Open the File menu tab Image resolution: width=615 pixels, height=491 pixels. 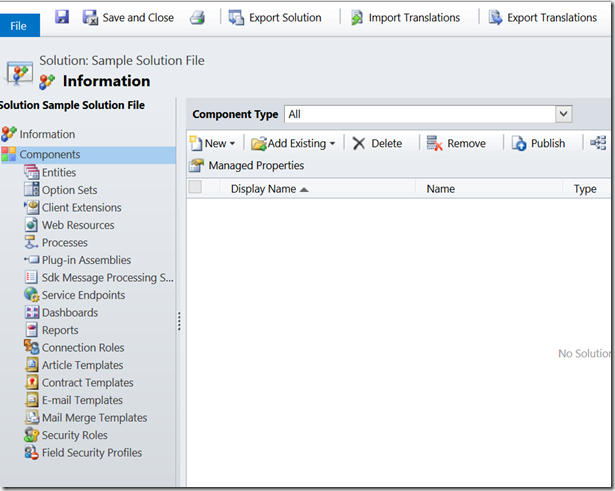click(18, 26)
